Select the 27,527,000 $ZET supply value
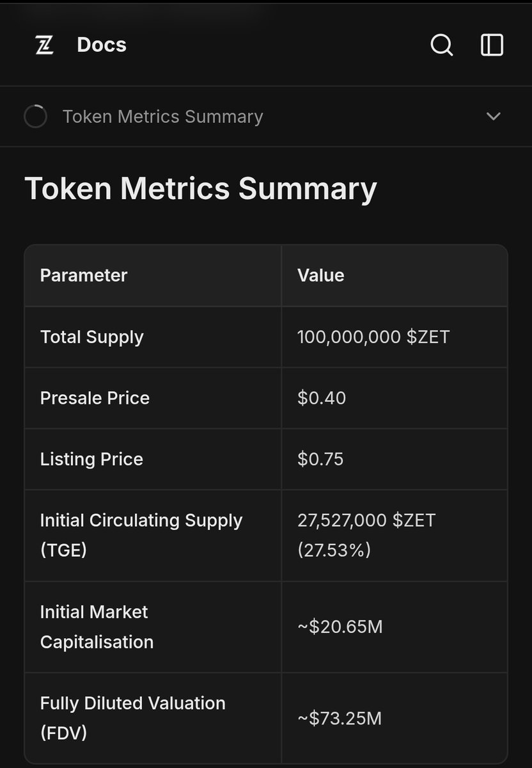This screenshot has width=532, height=768. (366, 520)
